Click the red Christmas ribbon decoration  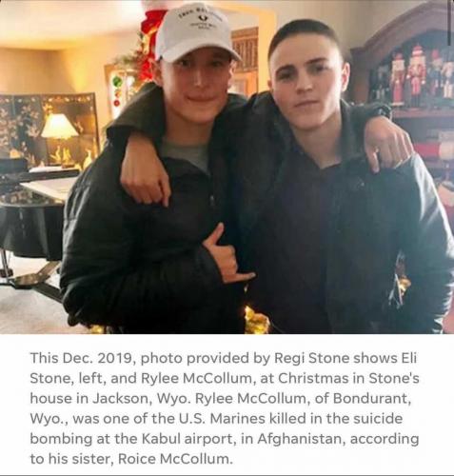tap(149, 42)
